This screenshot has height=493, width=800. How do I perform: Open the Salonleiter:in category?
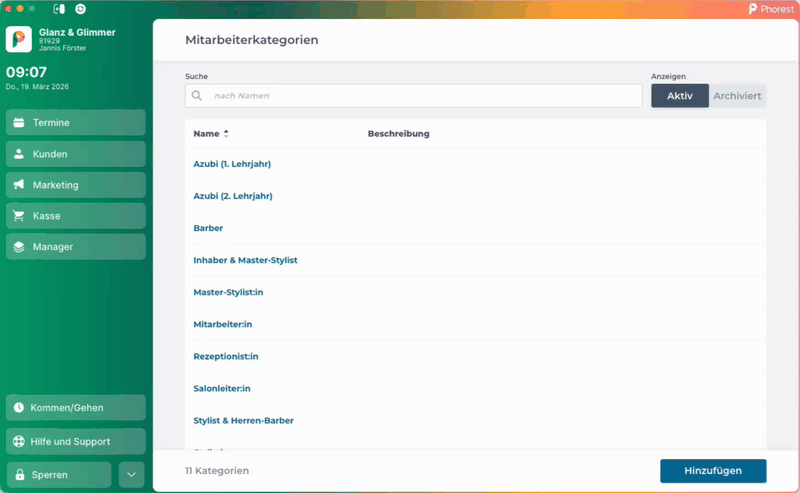(x=222, y=389)
